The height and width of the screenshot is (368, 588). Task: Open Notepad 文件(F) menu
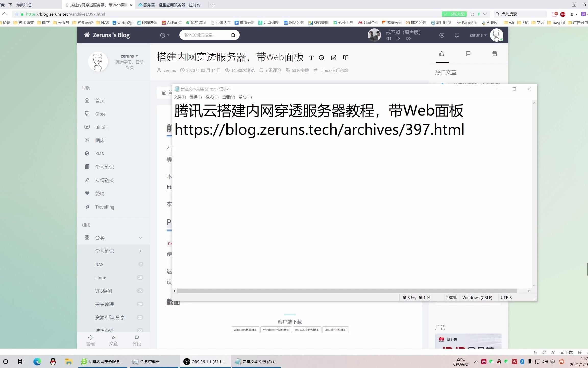[x=180, y=97]
